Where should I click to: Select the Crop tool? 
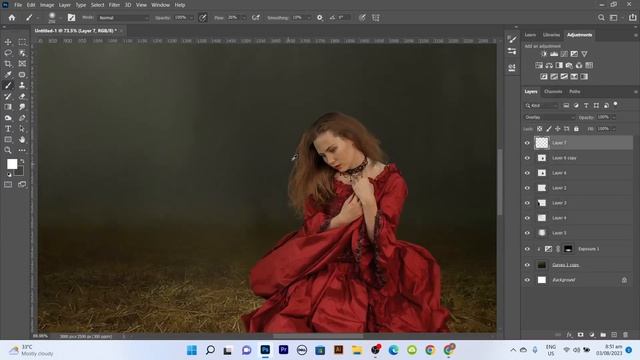point(8,64)
